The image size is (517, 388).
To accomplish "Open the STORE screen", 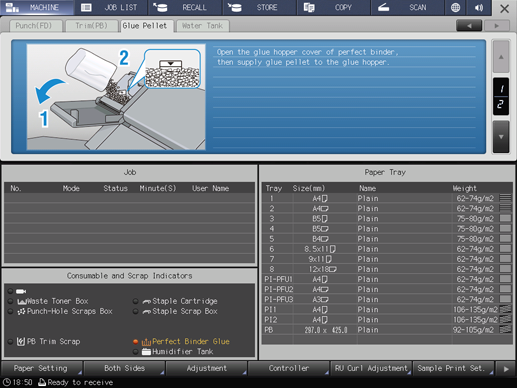I will [x=259, y=7].
